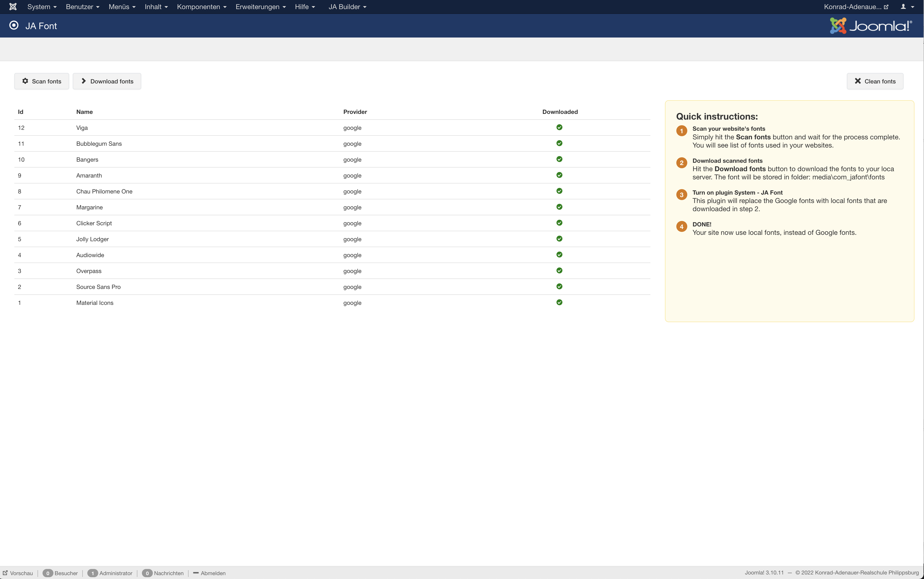Screen dimensions: 924x579
Task: Click the green checkmark for Material Icons
Action: click(x=559, y=302)
